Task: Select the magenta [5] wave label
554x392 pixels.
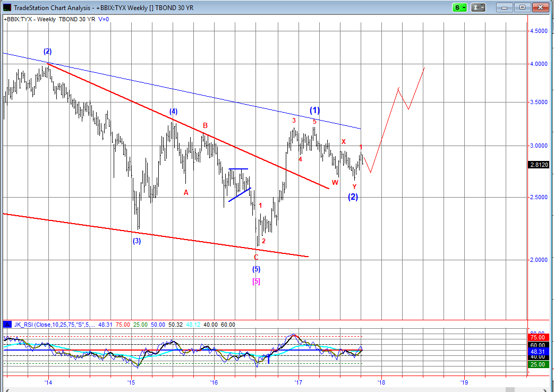Action: coord(256,281)
